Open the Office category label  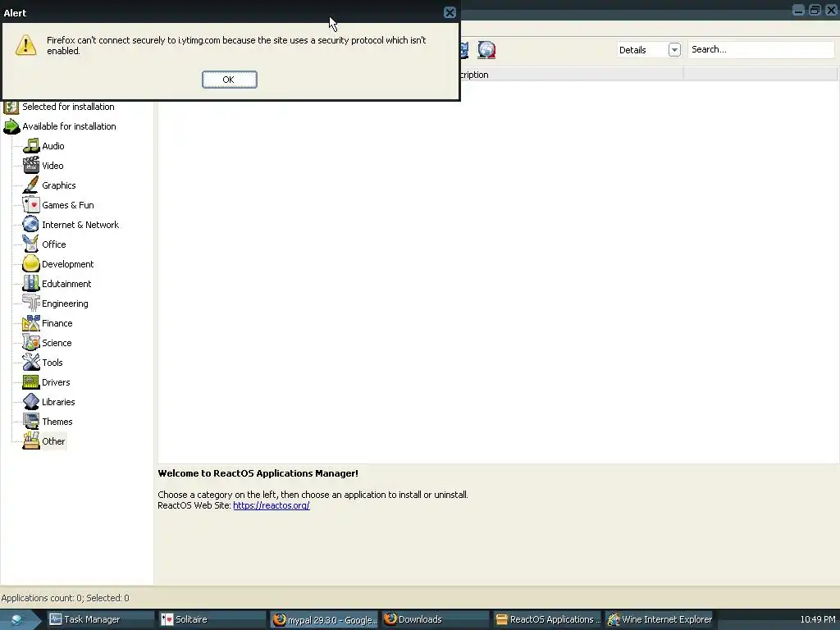(x=54, y=244)
